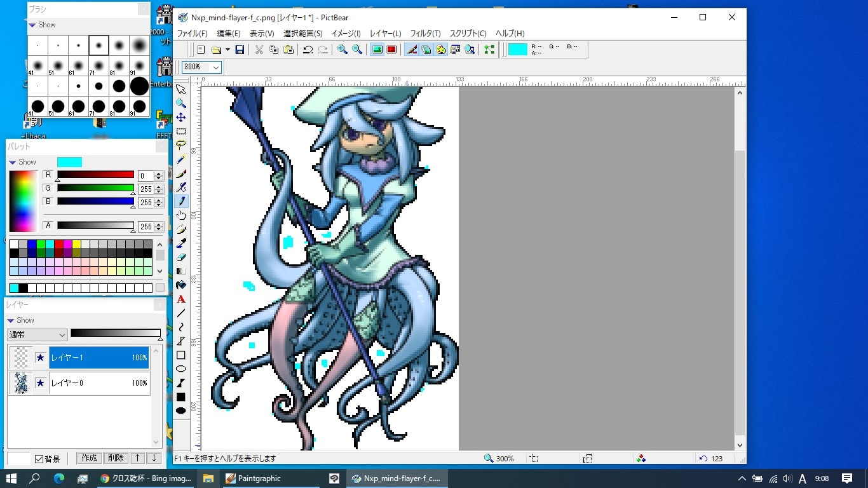The height and width of the screenshot is (488, 868).
Task: Select the rectangular selection tool
Action: 181,132
